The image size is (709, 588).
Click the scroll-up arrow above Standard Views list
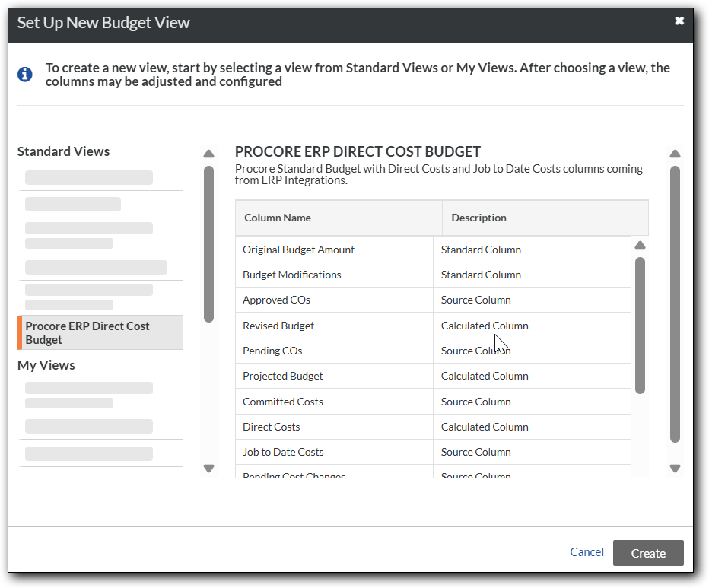click(x=209, y=153)
